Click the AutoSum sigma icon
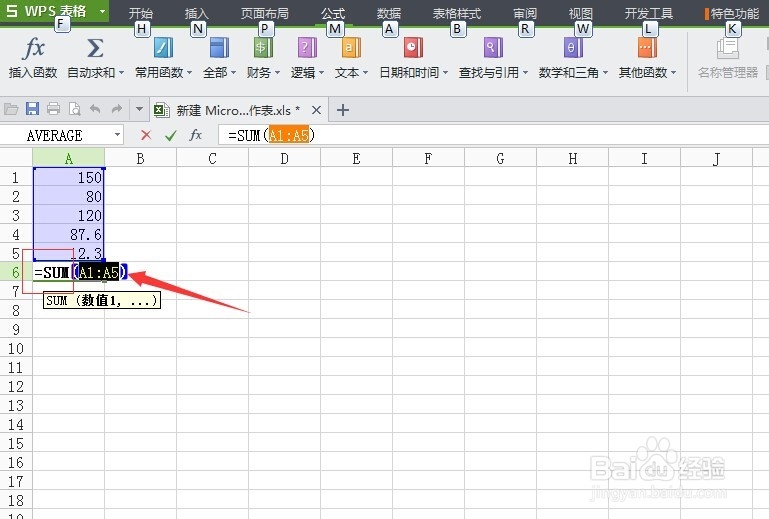This screenshot has height=519, width=769. click(95, 48)
